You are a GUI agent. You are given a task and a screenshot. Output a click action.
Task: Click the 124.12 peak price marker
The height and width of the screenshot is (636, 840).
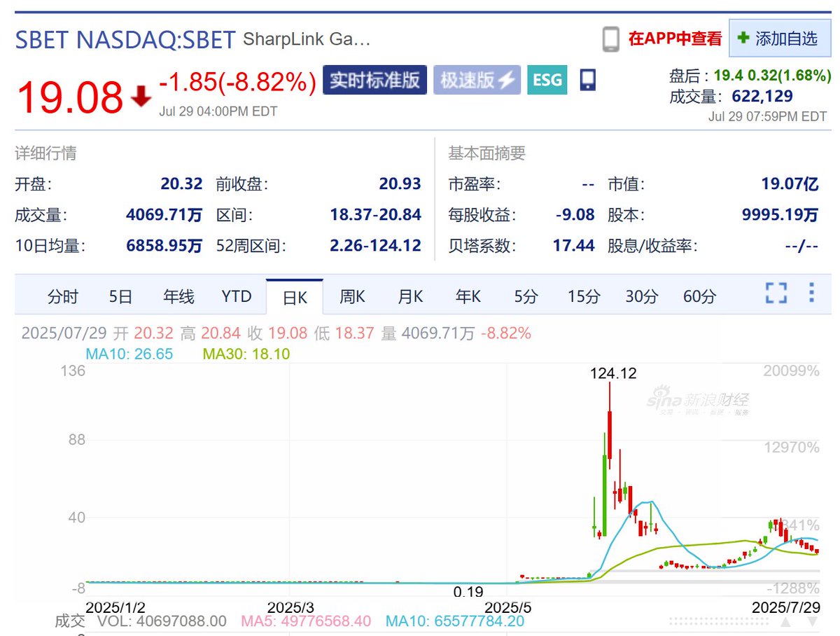click(x=613, y=373)
